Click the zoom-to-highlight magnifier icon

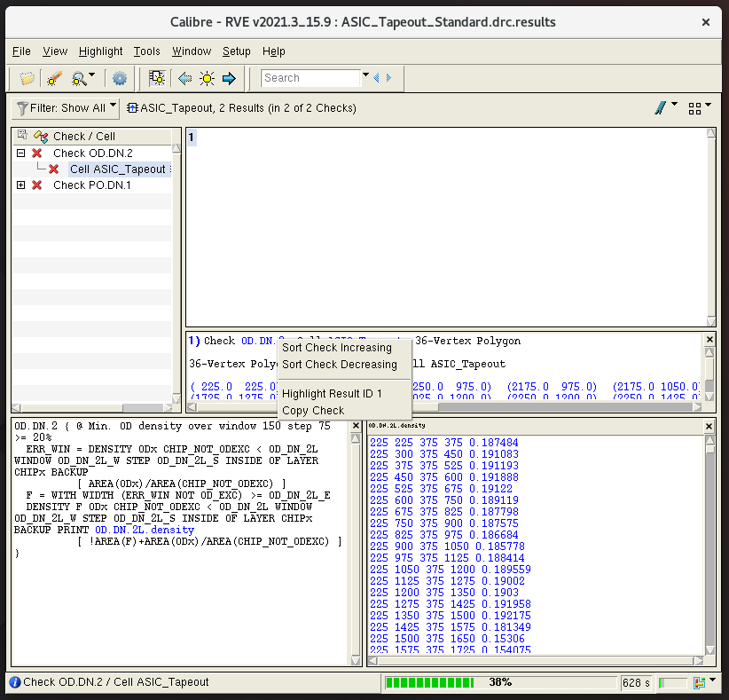[79, 78]
